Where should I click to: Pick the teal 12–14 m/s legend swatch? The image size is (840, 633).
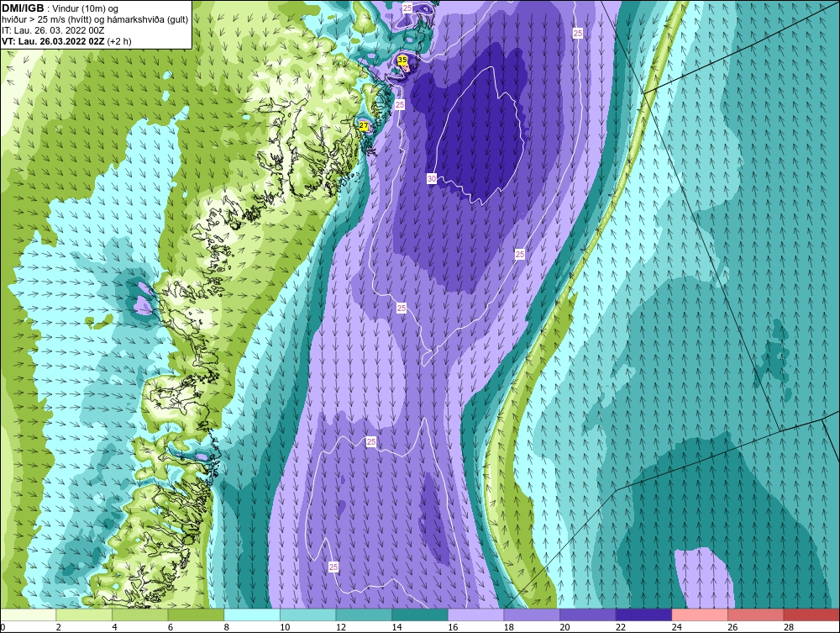[x=364, y=615]
